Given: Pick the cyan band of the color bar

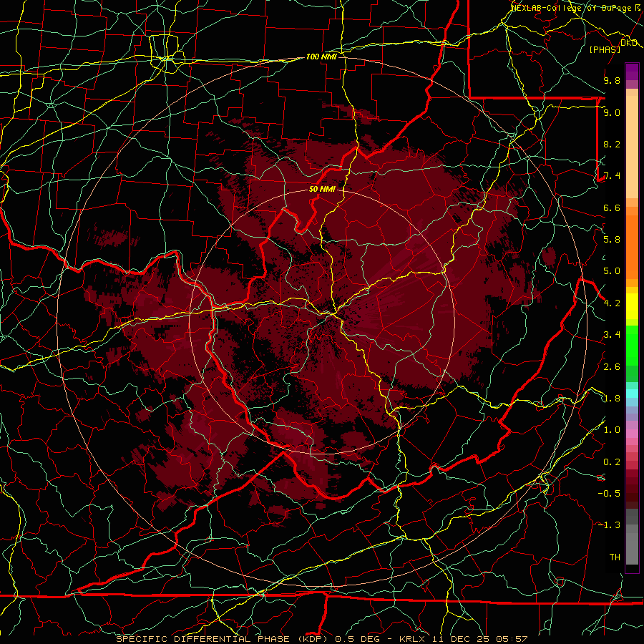Looking at the screenshot, I should [x=632, y=394].
